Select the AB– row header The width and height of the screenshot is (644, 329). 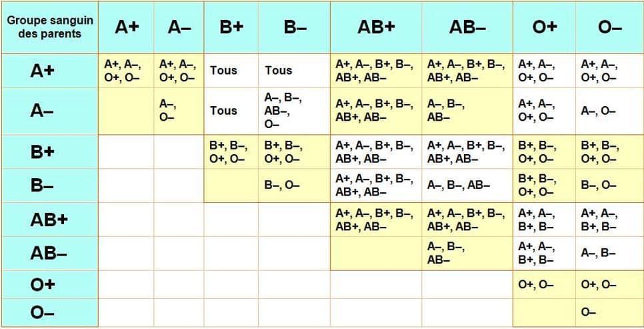click(49, 253)
